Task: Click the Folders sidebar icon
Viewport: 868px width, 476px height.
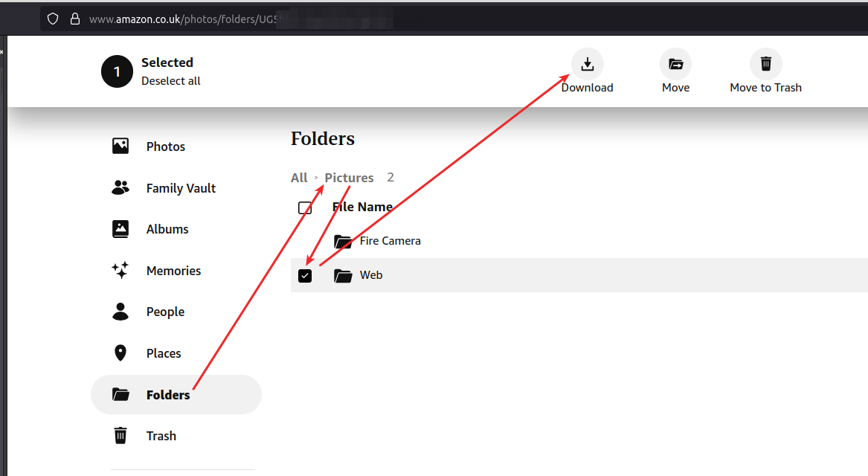Action: 120,394
